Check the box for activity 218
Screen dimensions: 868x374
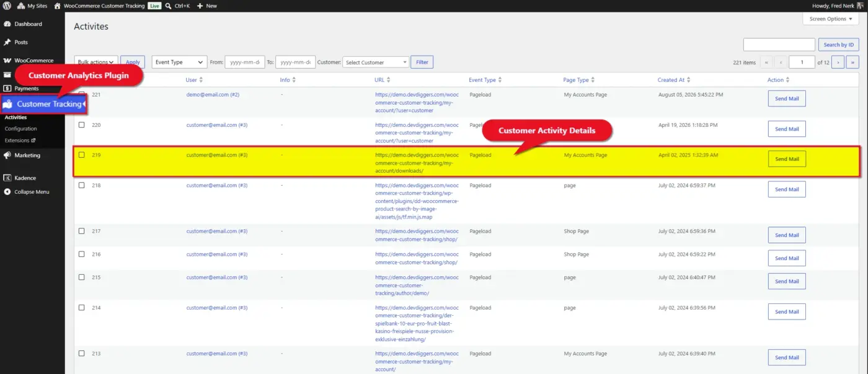[x=81, y=185]
